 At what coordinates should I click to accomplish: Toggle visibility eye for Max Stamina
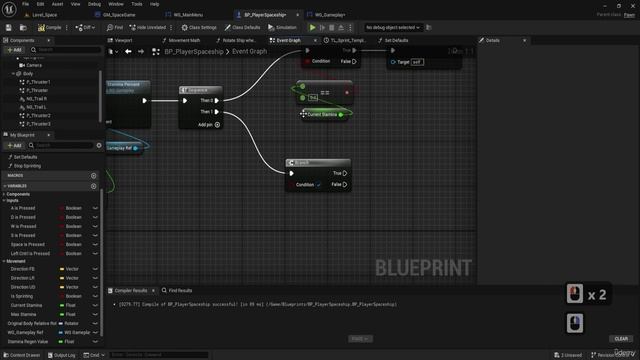point(95,314)
